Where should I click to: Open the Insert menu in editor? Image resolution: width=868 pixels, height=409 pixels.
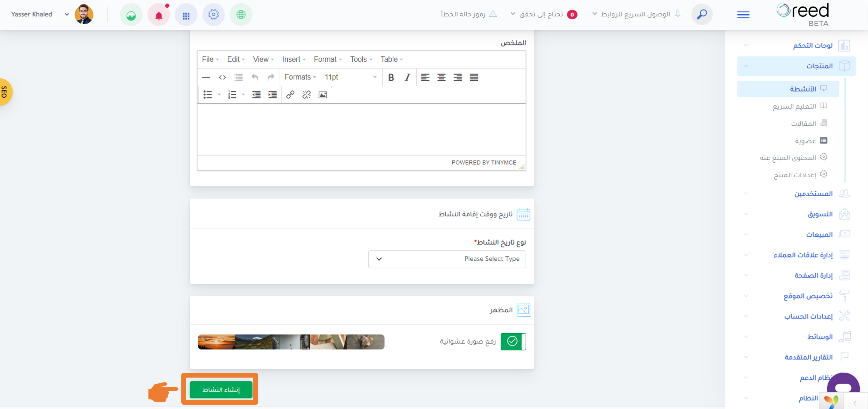click(x=294, y=59)
